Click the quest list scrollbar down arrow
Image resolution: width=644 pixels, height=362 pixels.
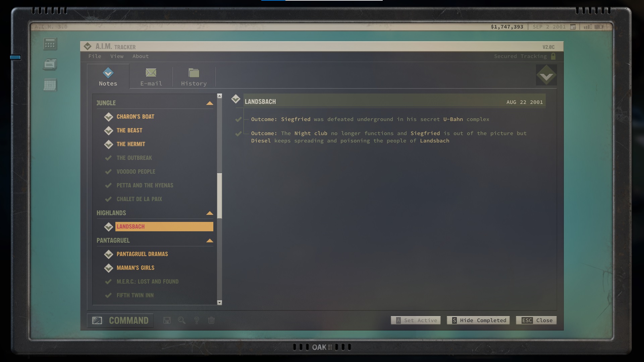pos(219,303)
